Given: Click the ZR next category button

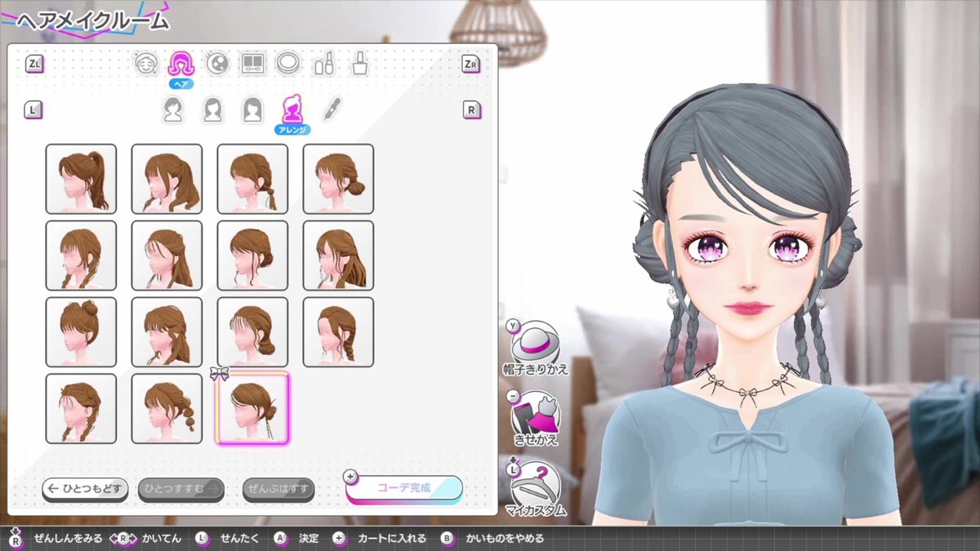Looking at the screenshot, I should [470, 64].
